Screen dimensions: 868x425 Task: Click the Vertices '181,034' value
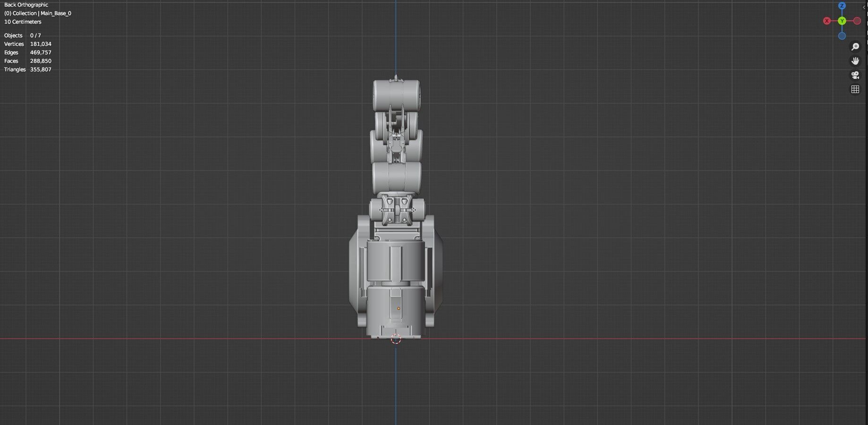point(41,44)
